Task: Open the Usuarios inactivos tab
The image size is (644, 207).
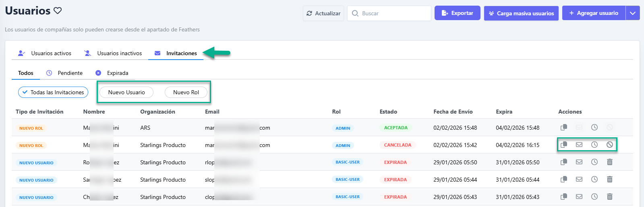Action: [x=113, y=53]
